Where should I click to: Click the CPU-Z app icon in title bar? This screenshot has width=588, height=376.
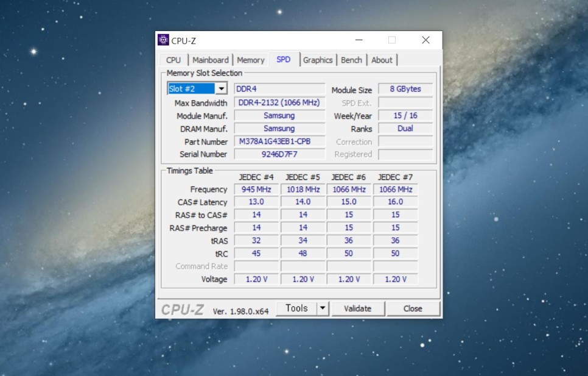click(x=163, y=40)
